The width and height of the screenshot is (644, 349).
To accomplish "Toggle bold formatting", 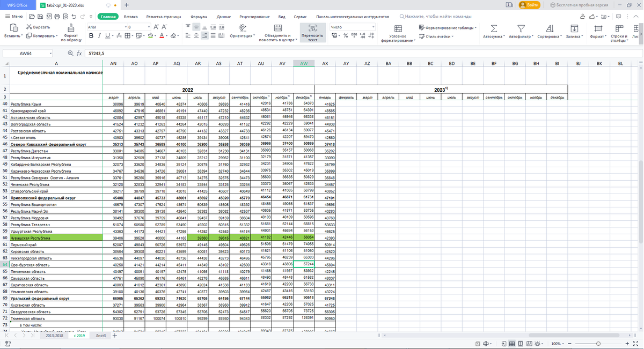I will [91, 36].
